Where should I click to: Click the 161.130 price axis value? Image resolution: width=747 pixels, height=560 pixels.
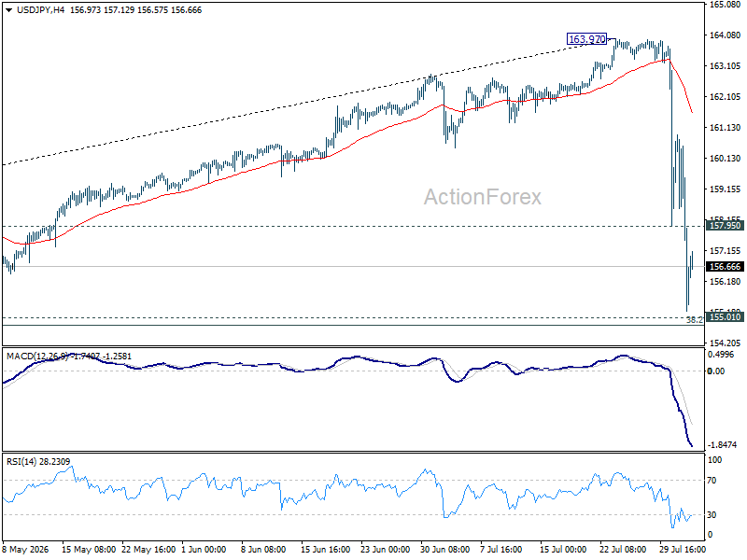coord(725,127)
